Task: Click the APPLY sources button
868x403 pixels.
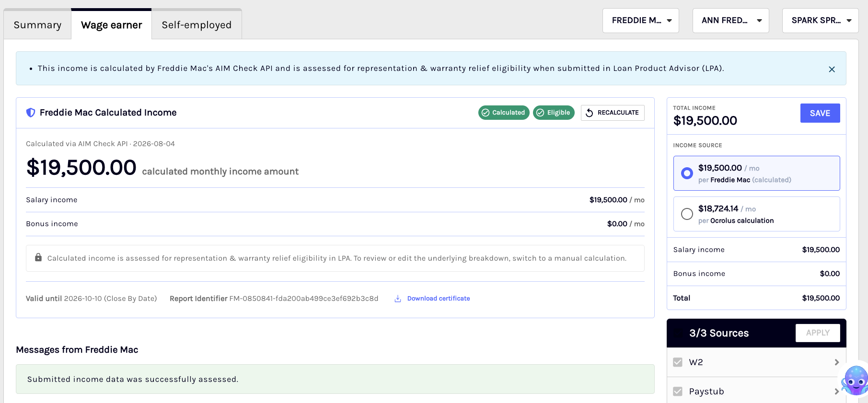Action: 818,333
